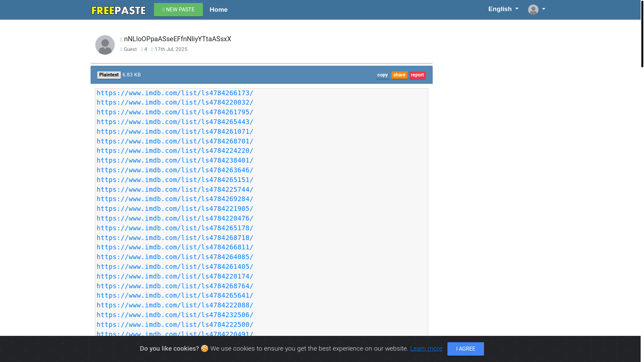Click the paste title nNLIoOPpaASseEFfnNIiyYTtaASsxX
Image resolution: width=644 pixels, height=362 pixels.
(x=177, y=39)
